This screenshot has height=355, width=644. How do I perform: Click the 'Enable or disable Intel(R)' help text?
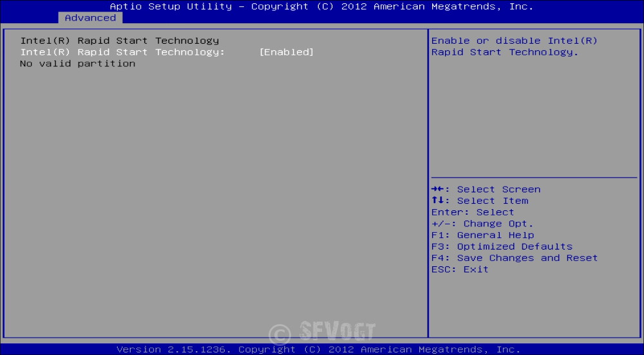coord(514,41)
